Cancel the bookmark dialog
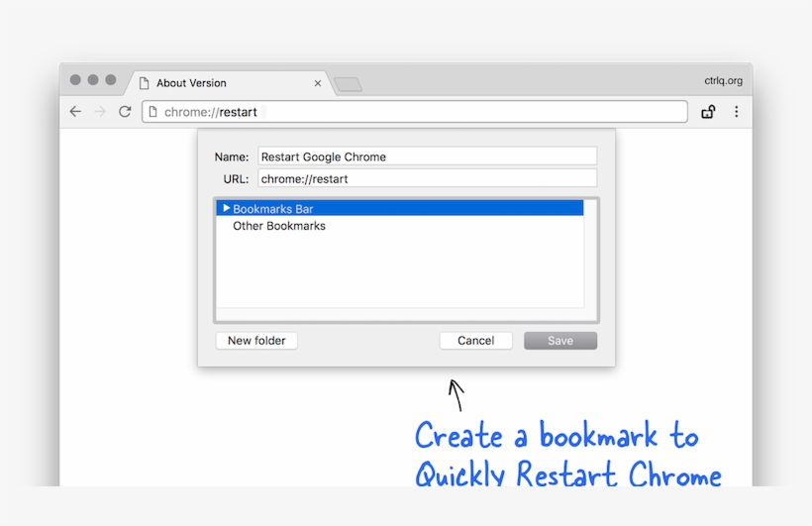 pyautogui.click(x=475, y=341)
